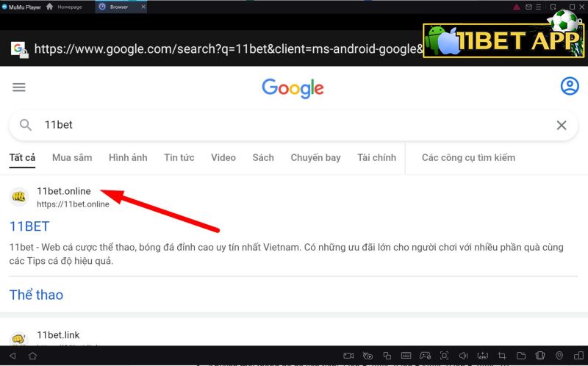Image resolution: width=588 pixels, height=366 pixels.
Task: Clear the search box with the X icon
Action: tap(562, 125)
